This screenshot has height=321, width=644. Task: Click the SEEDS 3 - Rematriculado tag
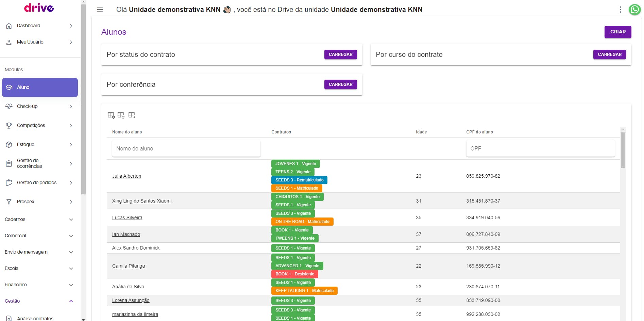point(300,180)
